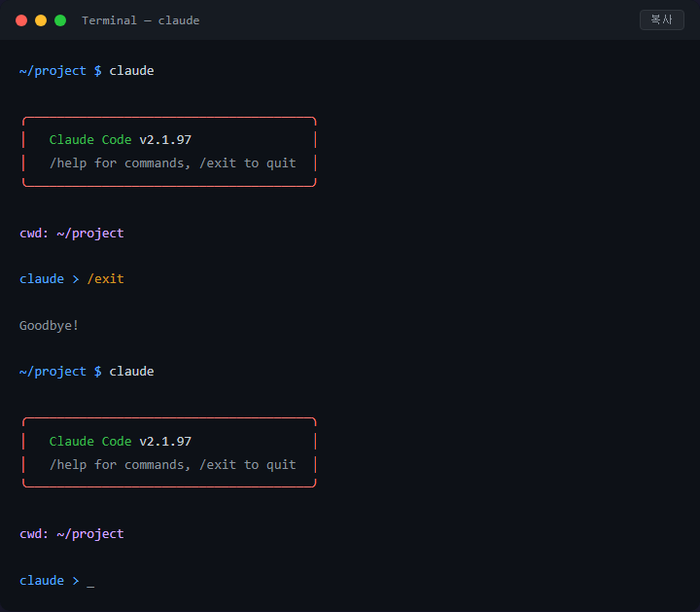The height and width of the screenshot is (612, 700).
Task: Click the 'Goodbye!' output line
Action: tap(50, 326)
